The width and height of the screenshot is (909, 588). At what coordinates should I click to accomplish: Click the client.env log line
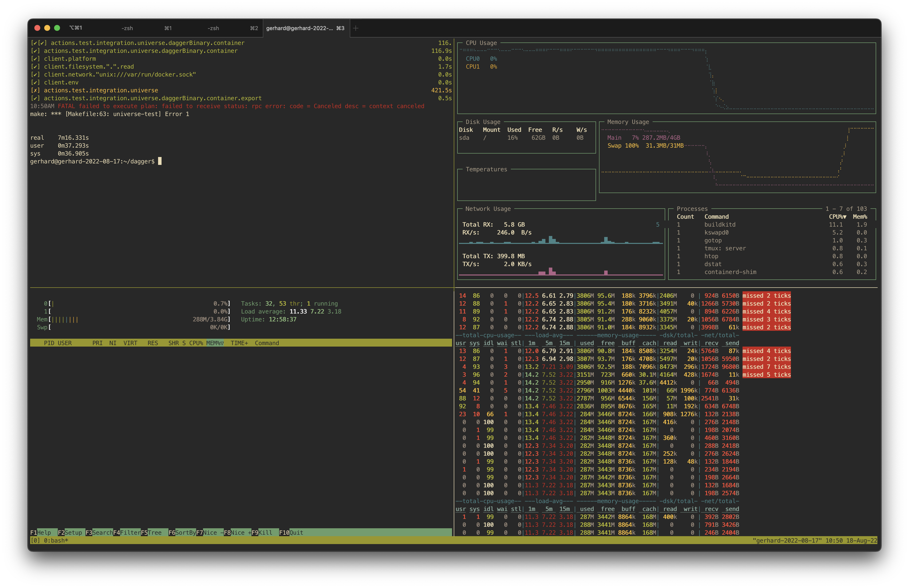pos(241,82)
